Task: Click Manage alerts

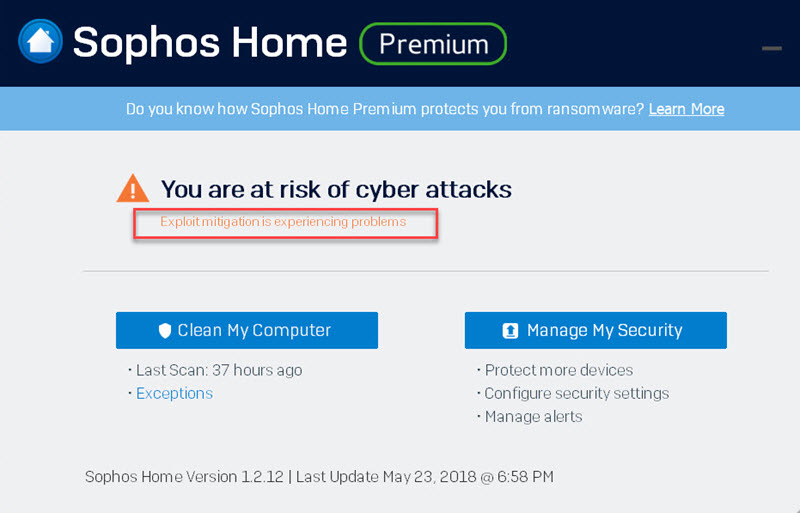Action: point(533,416)
